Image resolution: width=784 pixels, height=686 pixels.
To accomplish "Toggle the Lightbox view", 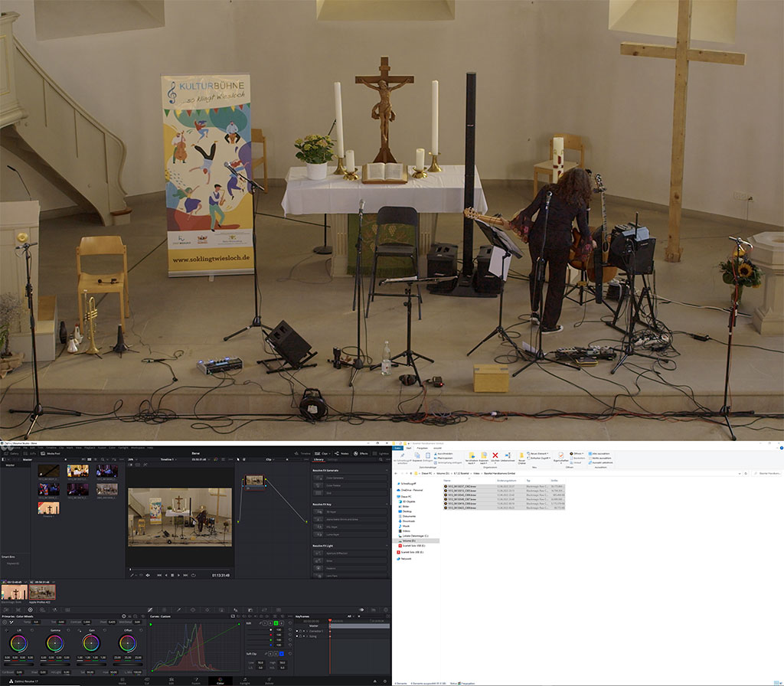I will [x=380, y=453].
